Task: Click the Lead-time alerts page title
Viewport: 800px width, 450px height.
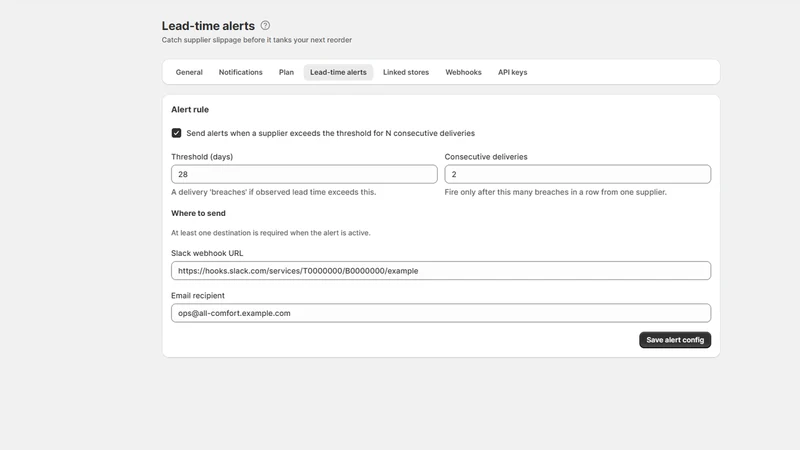Action: point(208,26)
